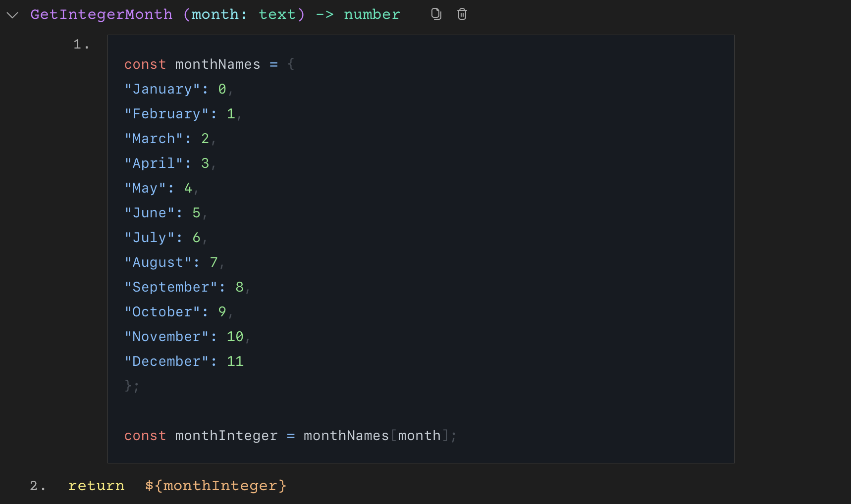Place cursor on the "July": 6 line
The height and width of the screenshot is (504, 851).
[x=163, y=237]
